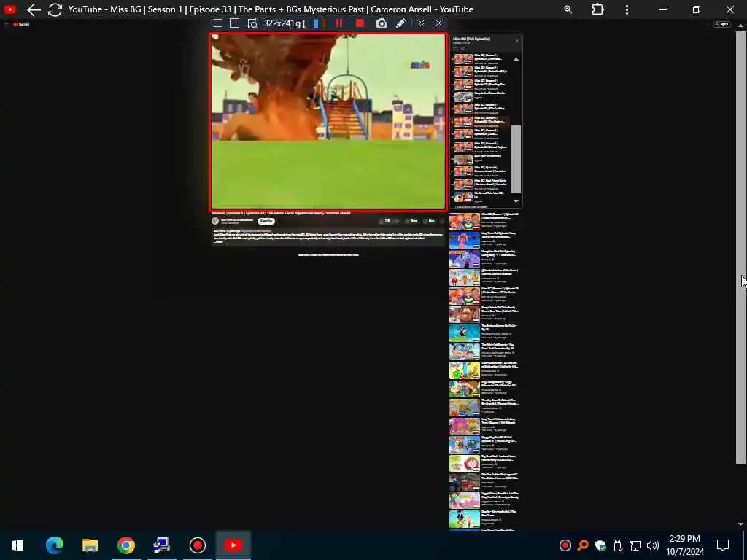Open the volume speaker tray icon

click(653, 545)
